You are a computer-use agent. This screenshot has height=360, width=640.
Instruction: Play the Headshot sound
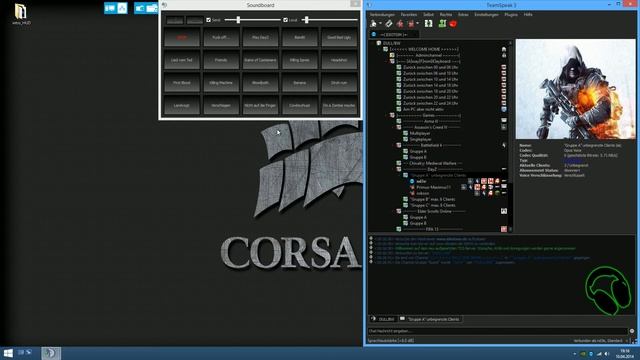click(339, 60)
